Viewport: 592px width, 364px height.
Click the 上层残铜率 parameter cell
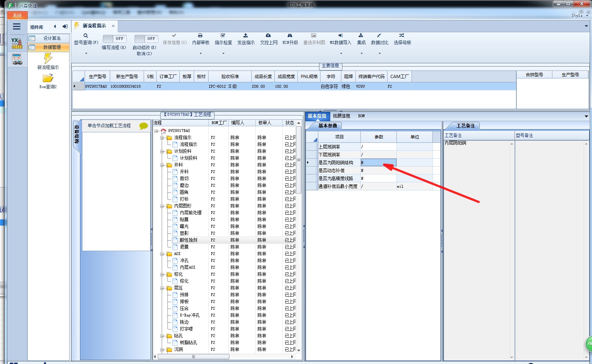[x=378, y=147]
